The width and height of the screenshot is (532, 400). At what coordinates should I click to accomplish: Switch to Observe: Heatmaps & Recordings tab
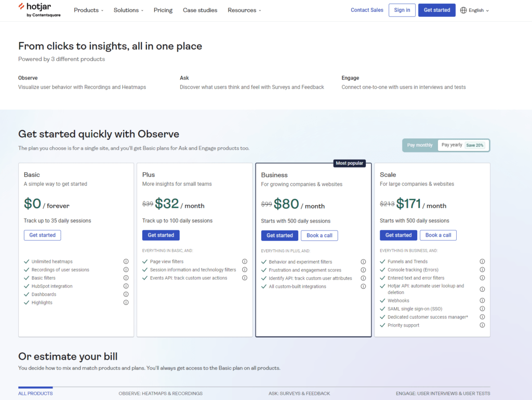(x=161, y=393)
